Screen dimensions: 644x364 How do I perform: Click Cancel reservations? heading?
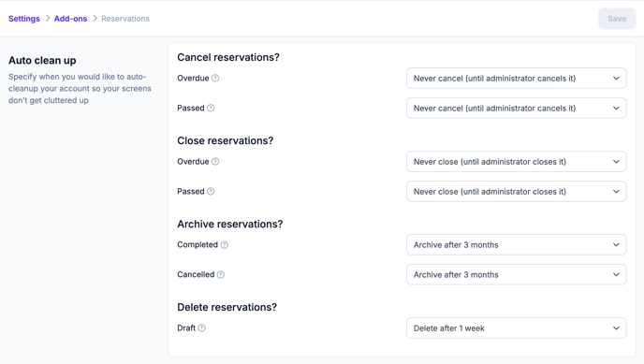coord(228,57)
